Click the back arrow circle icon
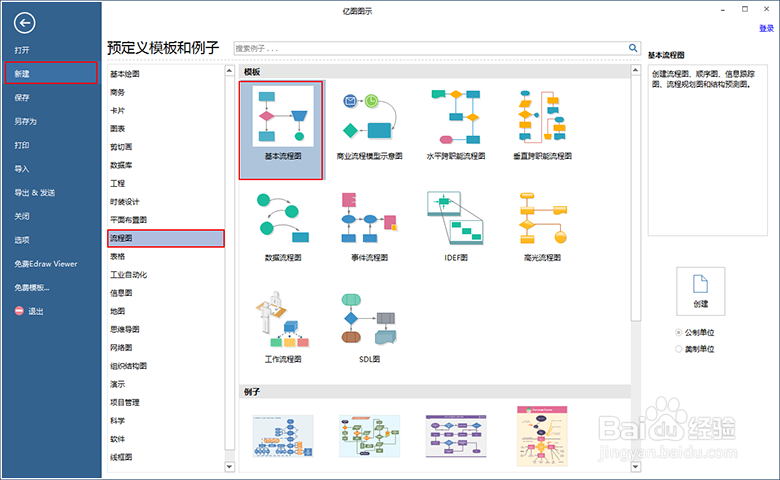The image size is (780, 480). tap(24, 23)
